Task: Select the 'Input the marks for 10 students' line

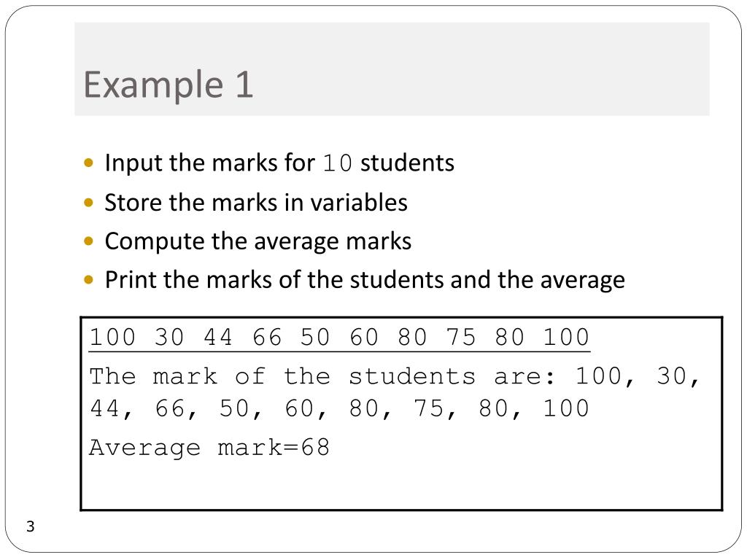Action: coord(279,163)
